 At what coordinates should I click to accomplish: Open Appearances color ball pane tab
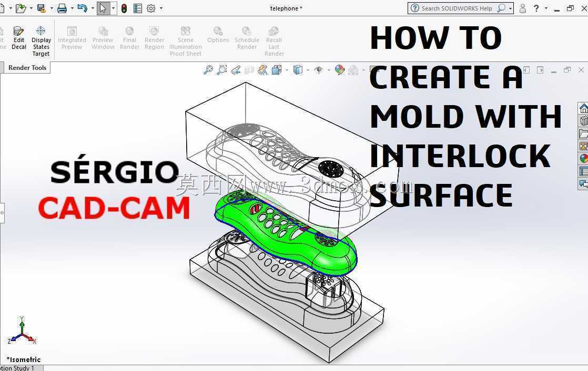[583, 159]
